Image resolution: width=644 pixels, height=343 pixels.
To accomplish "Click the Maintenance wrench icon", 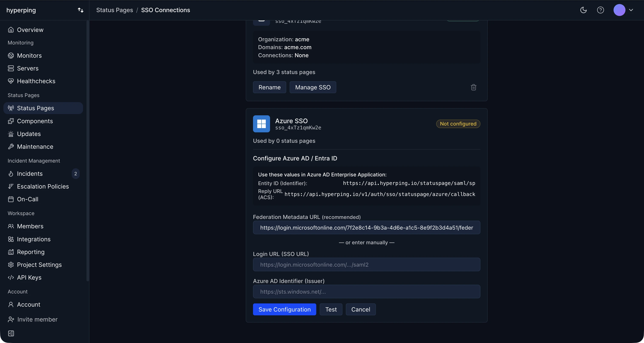I will point(11,146).
